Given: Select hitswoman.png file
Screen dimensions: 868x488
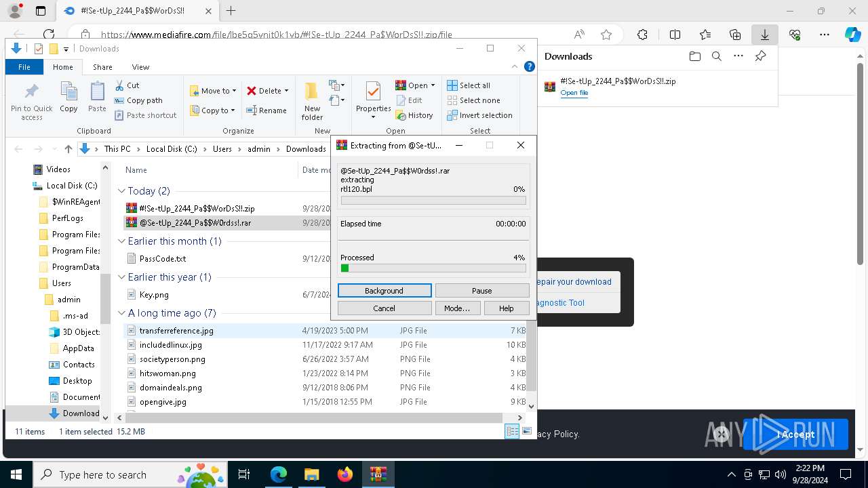Looking at the screenshot, I should [x=167, y=373].
